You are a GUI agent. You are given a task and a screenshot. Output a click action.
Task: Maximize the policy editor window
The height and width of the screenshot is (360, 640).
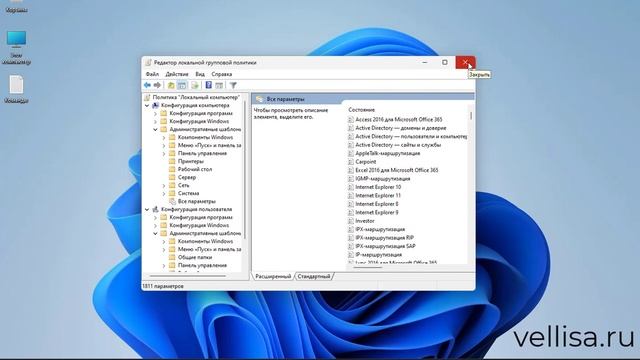tap(445, 62)
